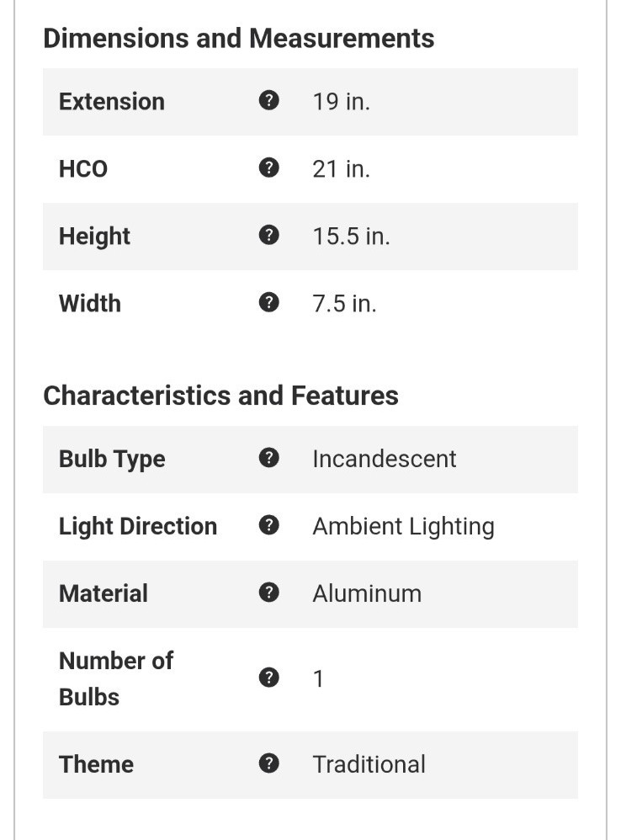Click the Characteristics and Features heading
Image resolution: width=621 pixels, height=840 pixels.
coord(220,396)
